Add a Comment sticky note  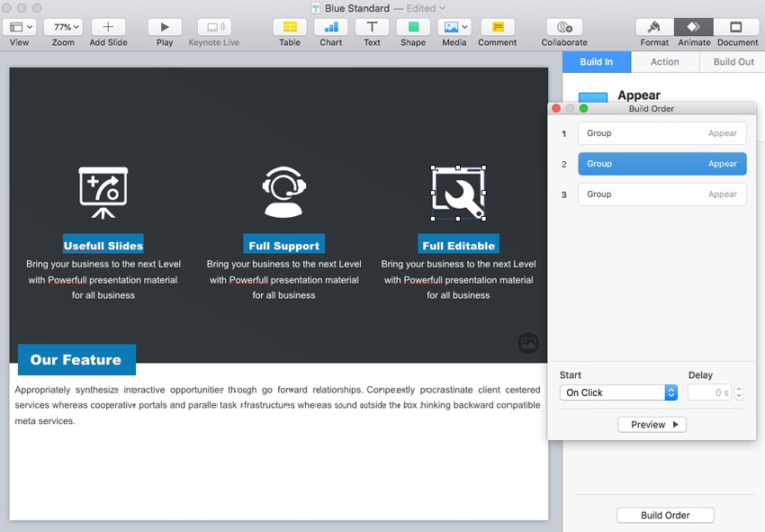click(498, 27)
